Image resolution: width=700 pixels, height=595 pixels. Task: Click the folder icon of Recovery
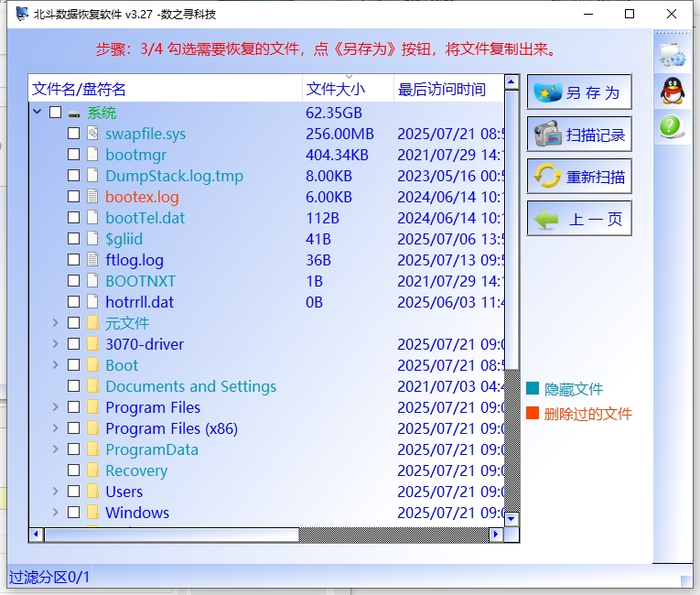(x=92, y=470)
